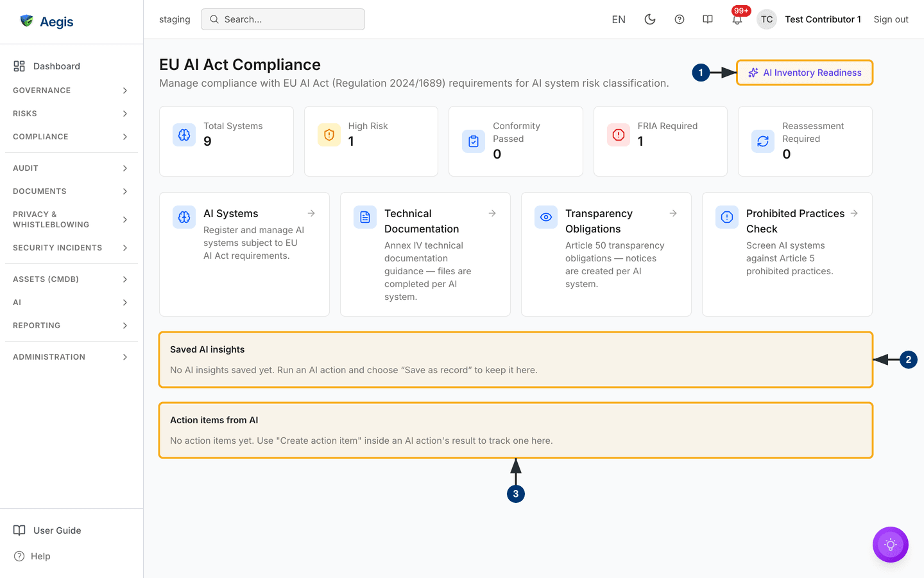Toggle dark mode moon icon
This screenshot has height=578, width=924.
(650, 19)
